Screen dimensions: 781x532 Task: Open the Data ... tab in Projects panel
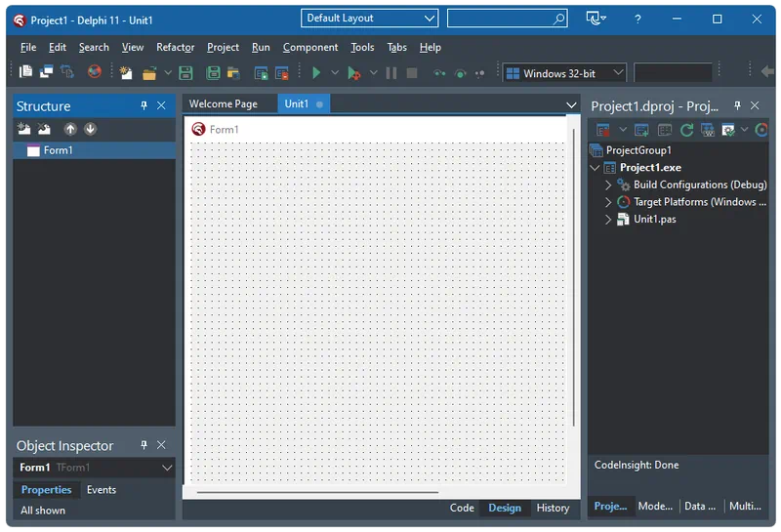[700, 506]
